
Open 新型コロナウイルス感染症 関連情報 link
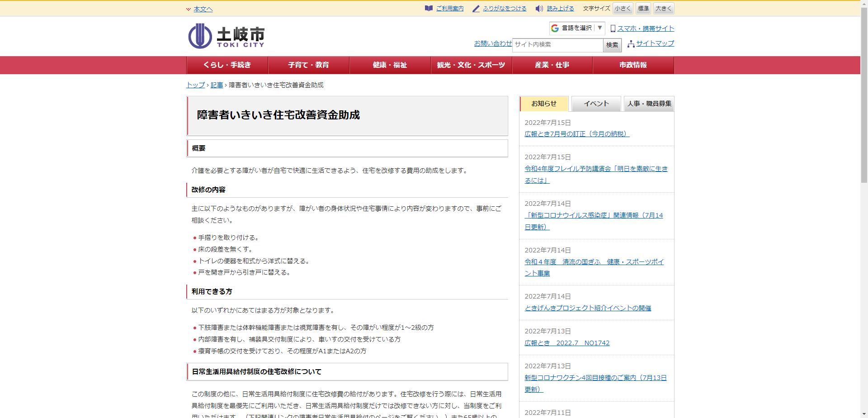coord(594,221)
